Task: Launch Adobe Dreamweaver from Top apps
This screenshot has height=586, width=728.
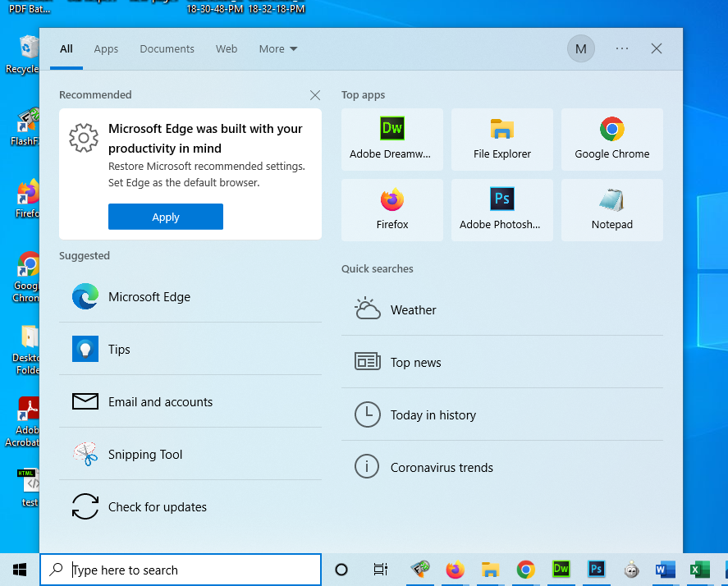Action: click(x=391, y=140)
